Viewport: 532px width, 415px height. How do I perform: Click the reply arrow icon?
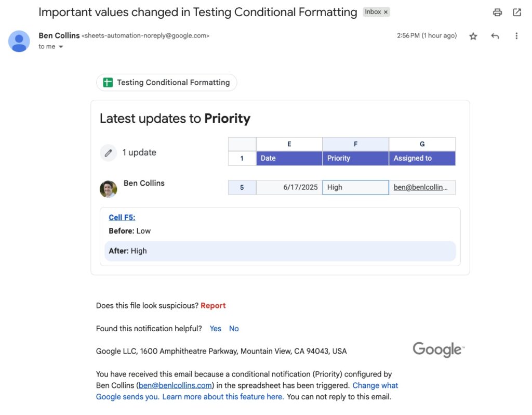(495, 36)
